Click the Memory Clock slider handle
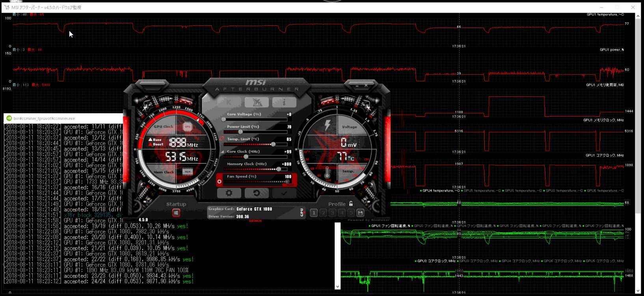The width and height of the screenshot is (644, 296). [279, 169]
